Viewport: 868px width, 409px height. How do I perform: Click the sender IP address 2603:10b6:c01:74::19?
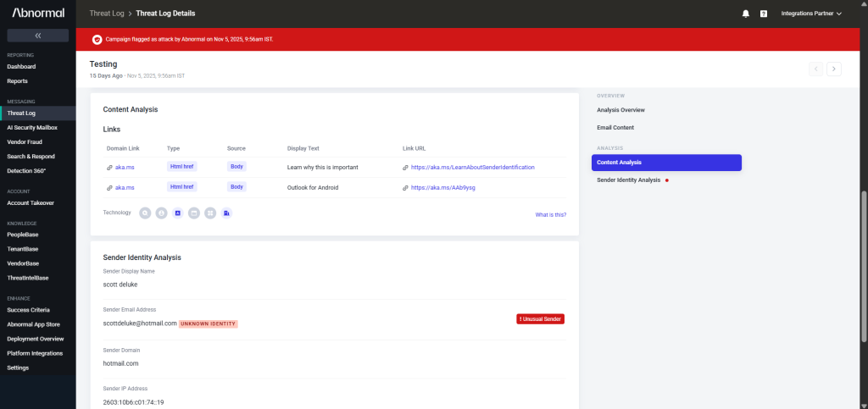coord(133,402)
